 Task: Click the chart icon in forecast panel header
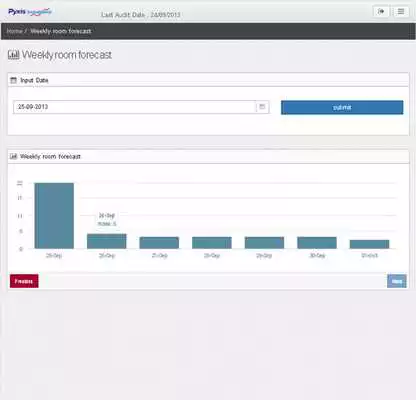click(x=13, y=156)
